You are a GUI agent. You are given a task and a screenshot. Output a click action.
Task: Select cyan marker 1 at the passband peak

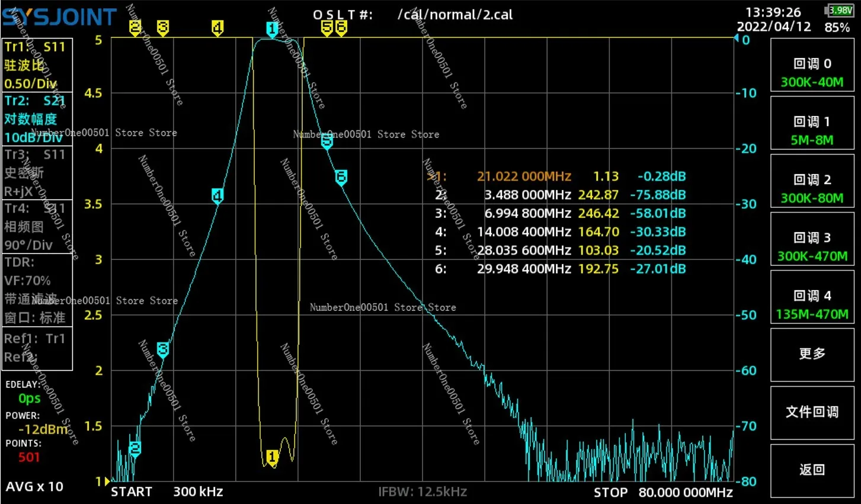pos(272,30)
